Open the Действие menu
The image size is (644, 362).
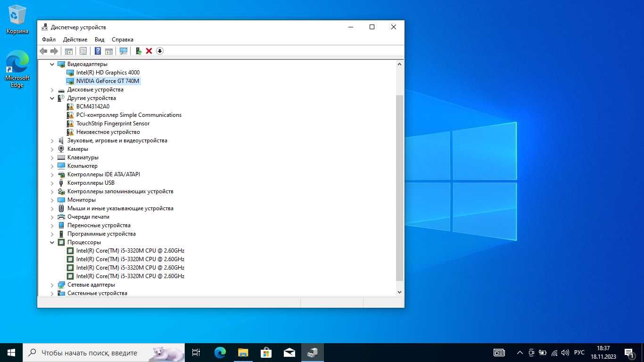click(x=75, y=40)
